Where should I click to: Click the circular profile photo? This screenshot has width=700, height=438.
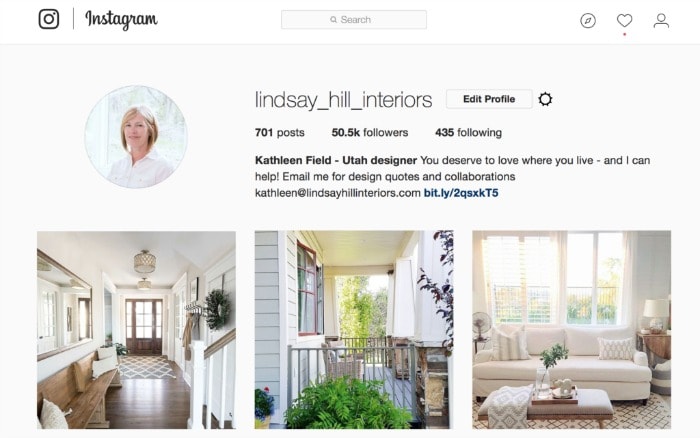pos(136,137)
